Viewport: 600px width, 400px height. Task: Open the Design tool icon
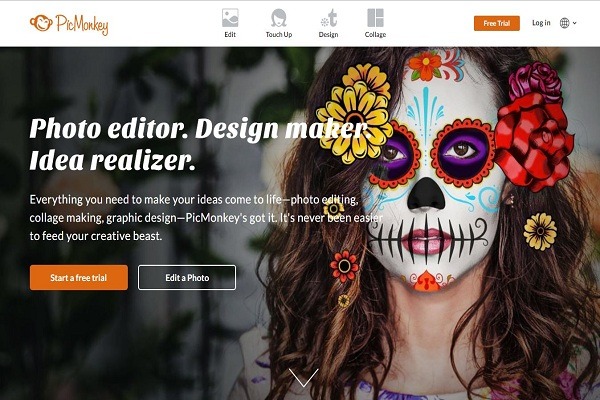329,18
